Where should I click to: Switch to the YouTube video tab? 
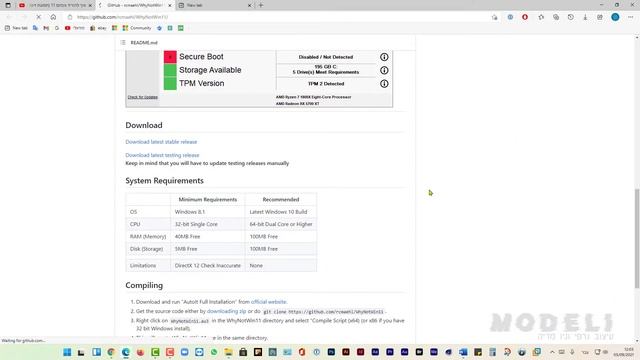55,5
